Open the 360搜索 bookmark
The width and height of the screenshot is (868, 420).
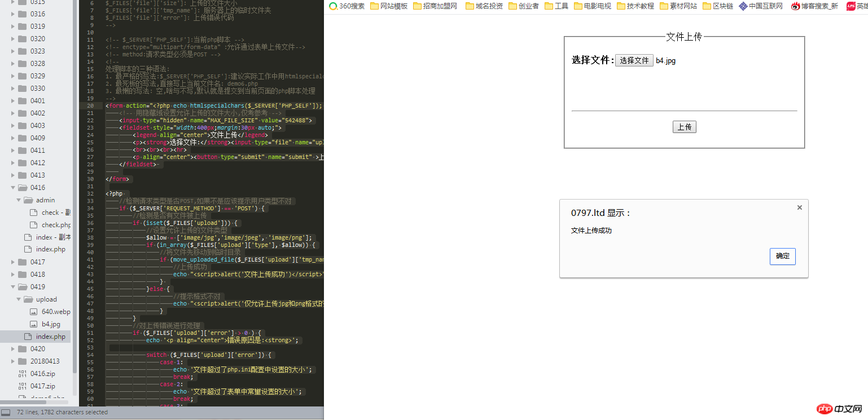coord(347,6)
